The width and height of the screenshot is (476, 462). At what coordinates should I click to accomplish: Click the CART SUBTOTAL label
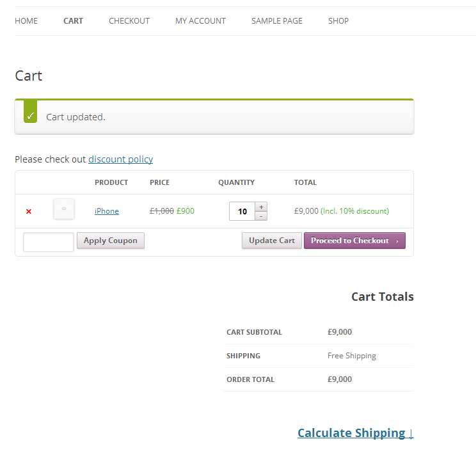[254, 332]
